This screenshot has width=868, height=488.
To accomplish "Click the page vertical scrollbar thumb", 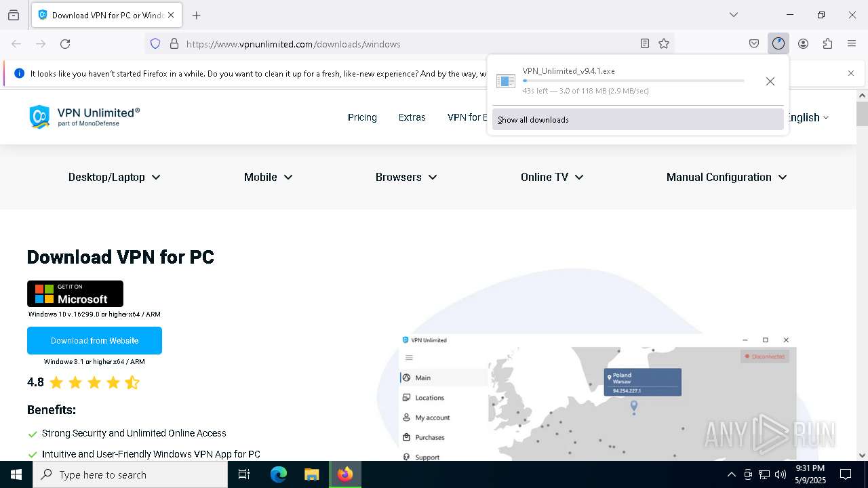I will [862, 114].
